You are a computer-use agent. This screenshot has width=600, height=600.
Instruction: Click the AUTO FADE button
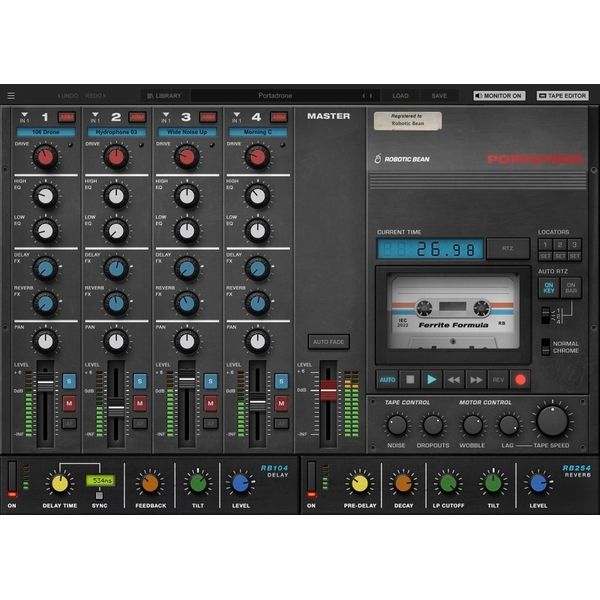[329, 342]
